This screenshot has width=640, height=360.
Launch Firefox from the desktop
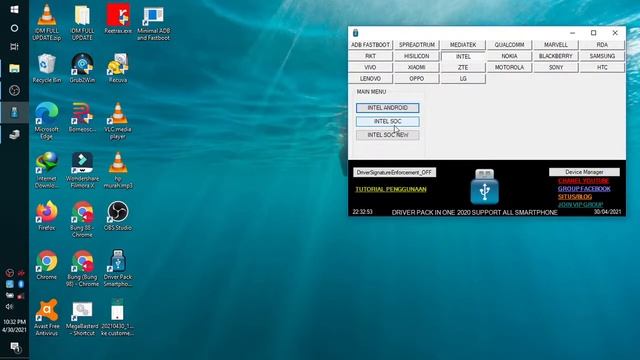(x=47, y=216)
